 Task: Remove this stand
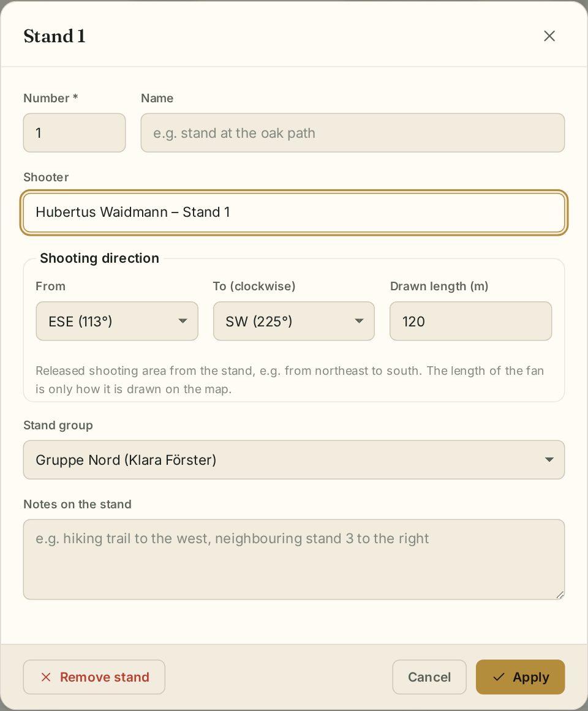94,677
